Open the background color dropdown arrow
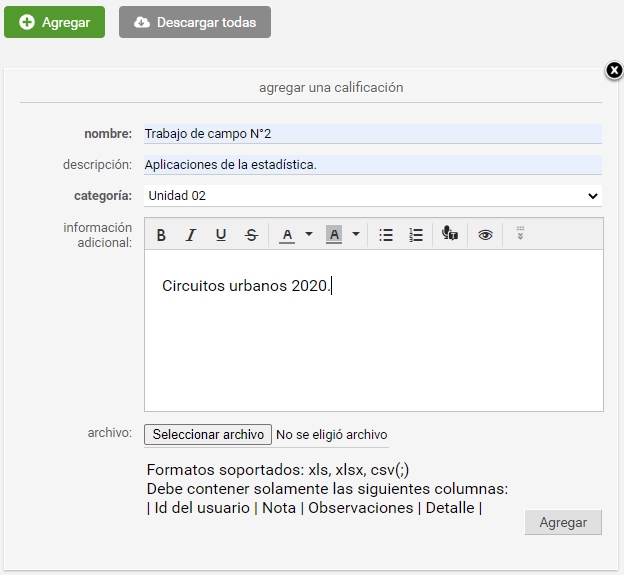Screen dimensions: 624x575 [356, 234]
